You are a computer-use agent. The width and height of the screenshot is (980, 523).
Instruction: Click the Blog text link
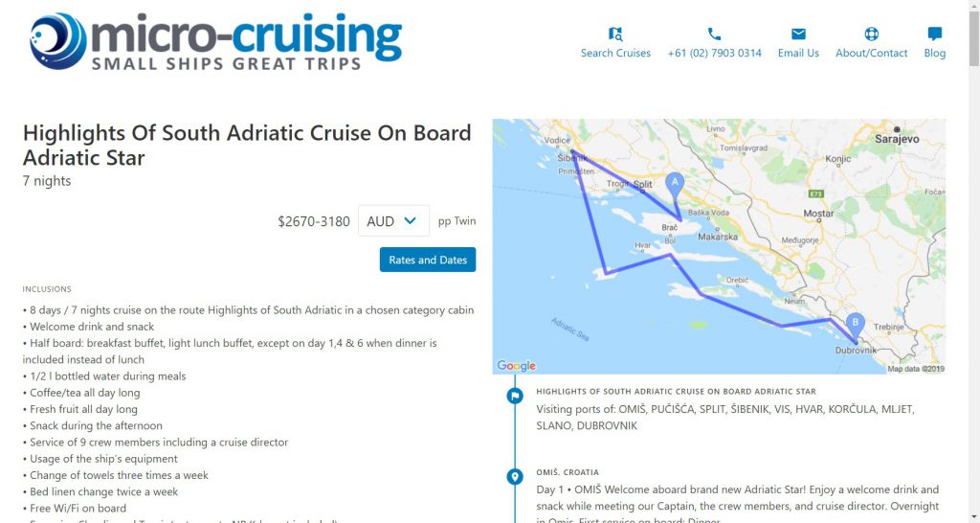pos(934,54)
